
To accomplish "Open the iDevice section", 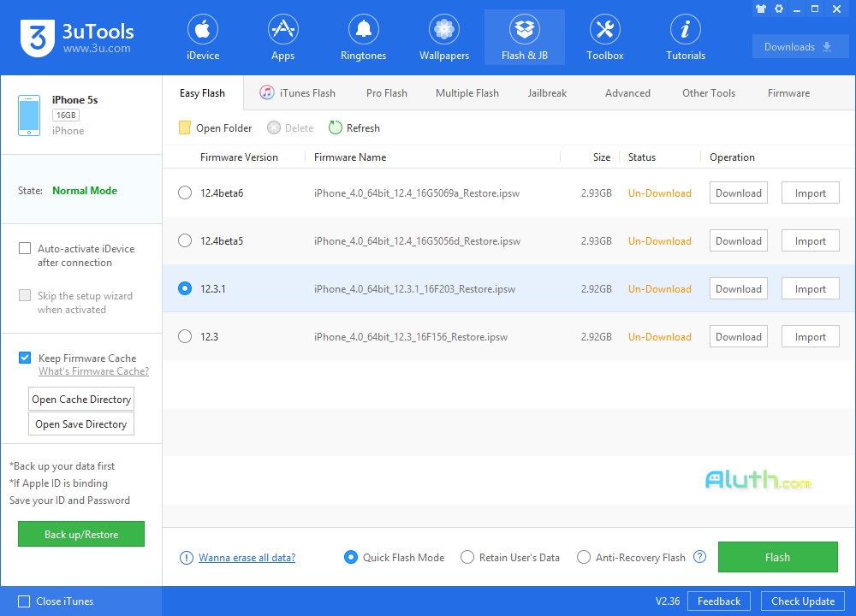I will 203,37.
